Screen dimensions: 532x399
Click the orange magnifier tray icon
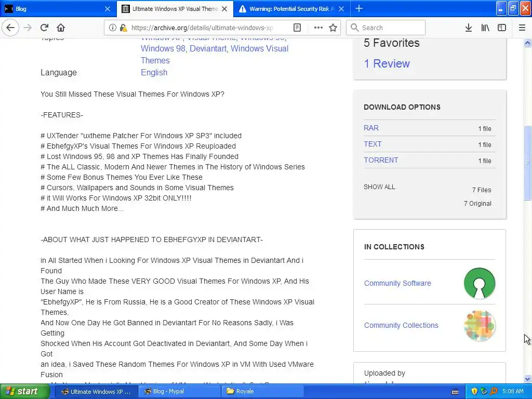[x=494, y=391]
